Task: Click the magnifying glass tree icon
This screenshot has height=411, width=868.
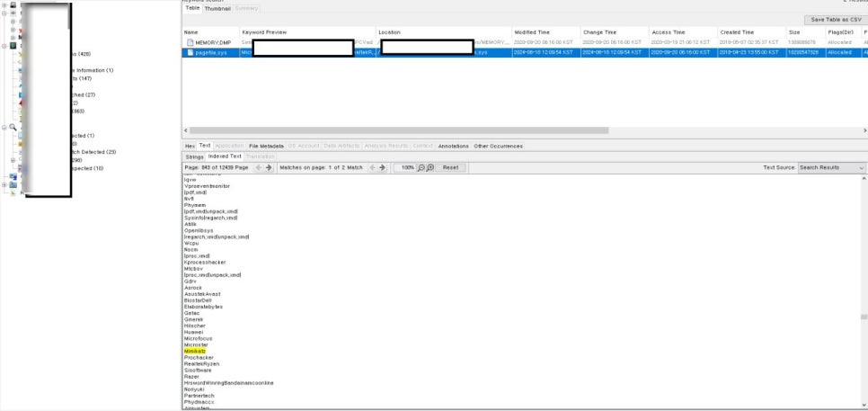Action: click(13, 128)
